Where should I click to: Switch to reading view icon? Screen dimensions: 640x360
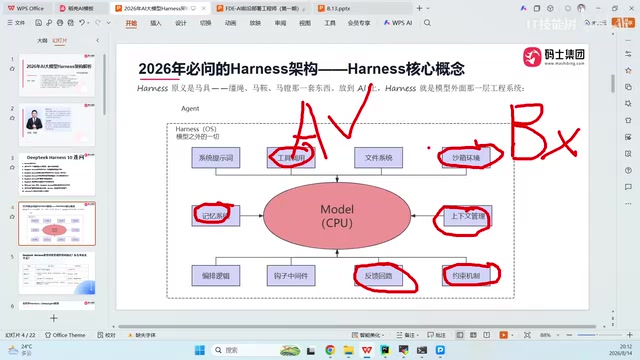[487, 335]
